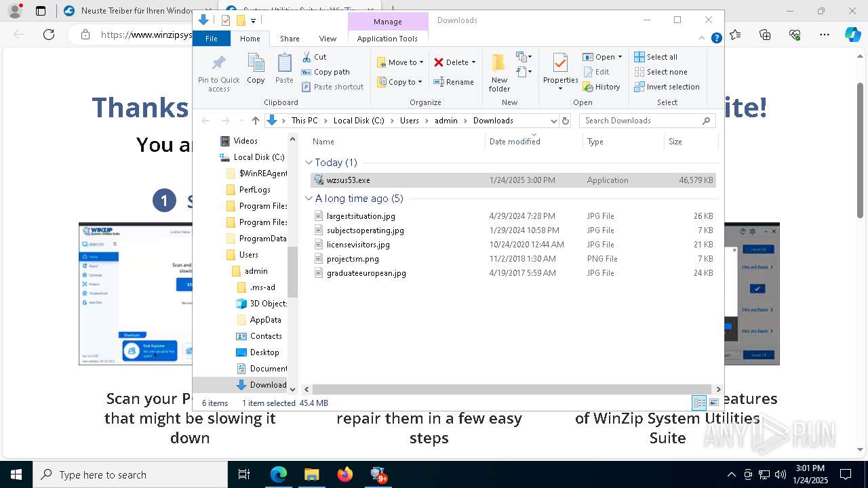Select the projectsm.png file
The height and width of the screenshot is (488, 868).
coord(513,259)
